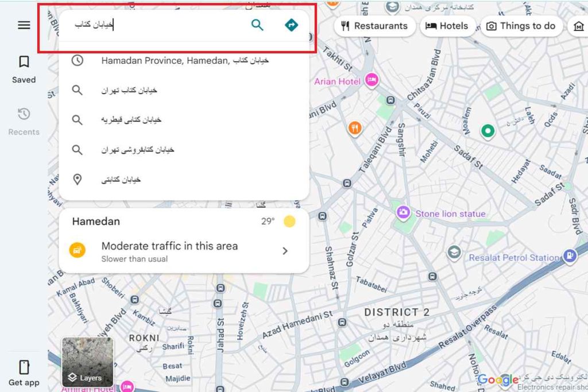Filter map by Hotels
This screenshot has height=392, width=588.
[x=447, y=26]
